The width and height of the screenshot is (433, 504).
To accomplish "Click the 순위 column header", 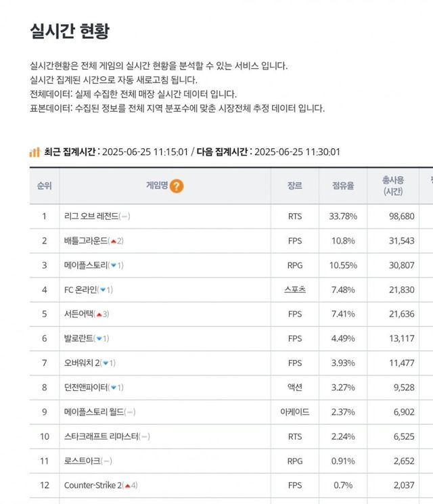I will click(45, 186).
